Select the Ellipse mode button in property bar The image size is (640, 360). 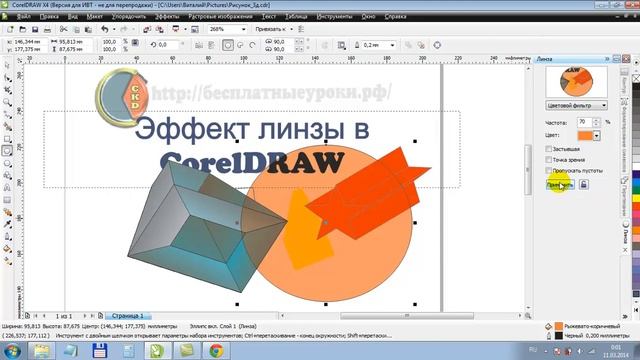(x=228, y=45)
